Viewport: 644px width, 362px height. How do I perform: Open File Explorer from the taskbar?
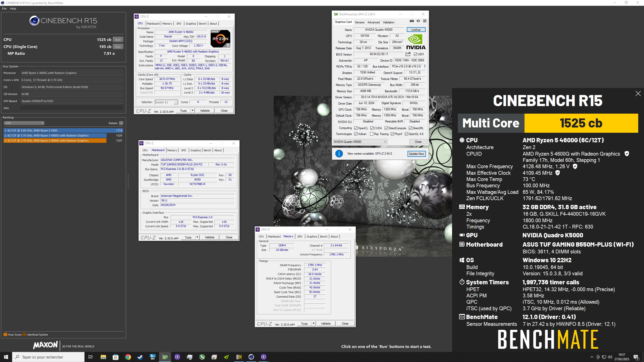pyautogui.click(x=103, y=357)
